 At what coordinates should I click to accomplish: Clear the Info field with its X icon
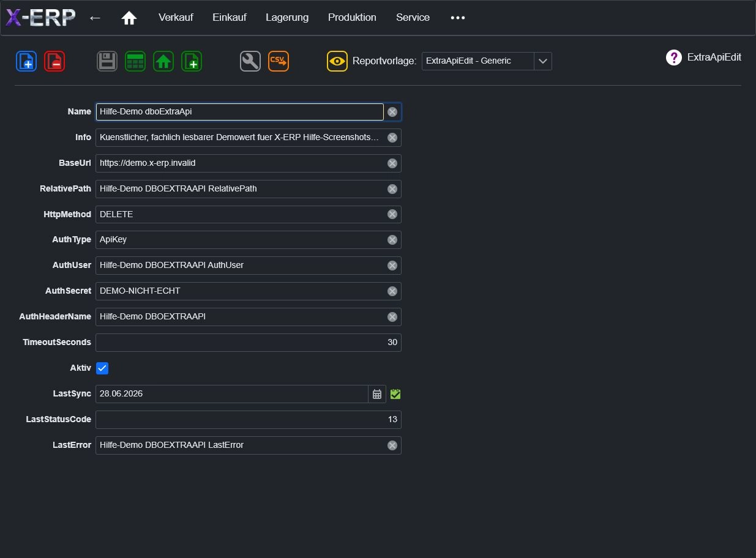pos(392,138)
